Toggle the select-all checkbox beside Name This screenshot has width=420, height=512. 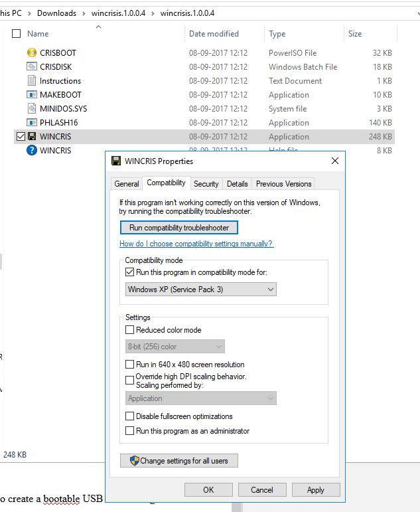point(16,33)
